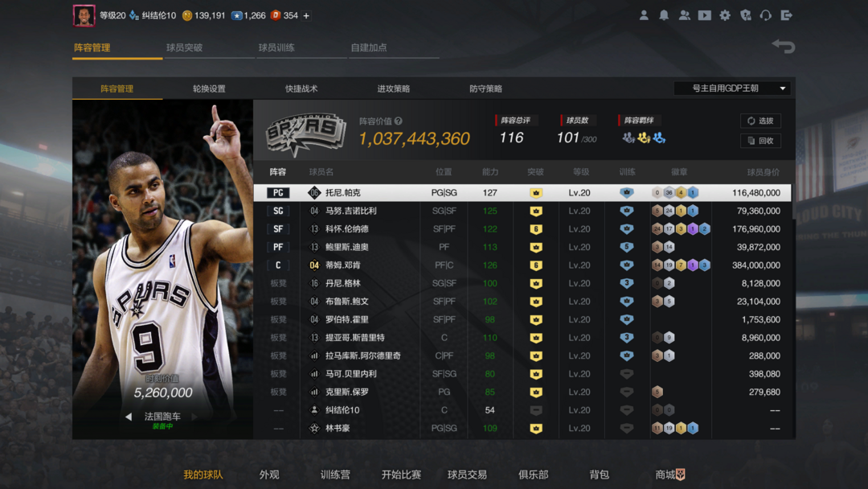Select the SG lineup slot
The height and width of the screenshot is (489, 868).
278,211
